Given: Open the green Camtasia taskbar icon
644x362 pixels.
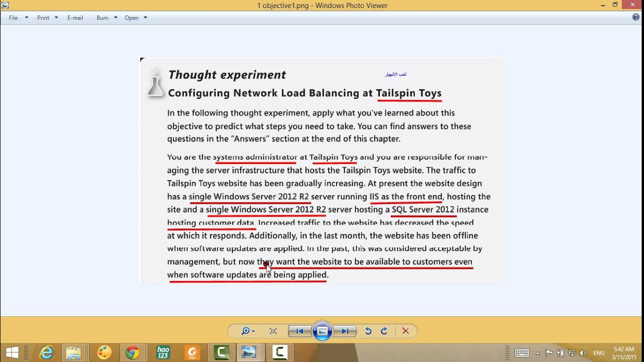Looking at the screenshot, I should pos(221,352).
